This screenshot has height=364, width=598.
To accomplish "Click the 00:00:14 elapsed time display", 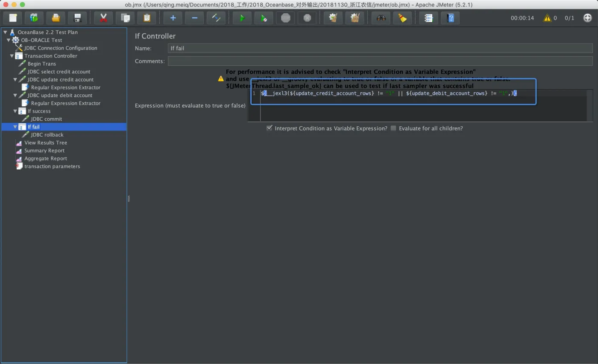I will (522, 18).
